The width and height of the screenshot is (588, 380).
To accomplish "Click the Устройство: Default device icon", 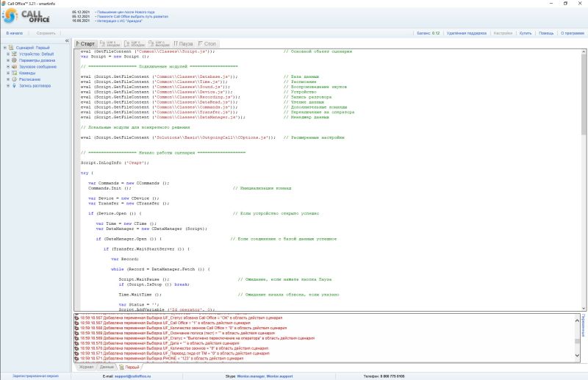I will pyautogui.click(x=14, y=54).
